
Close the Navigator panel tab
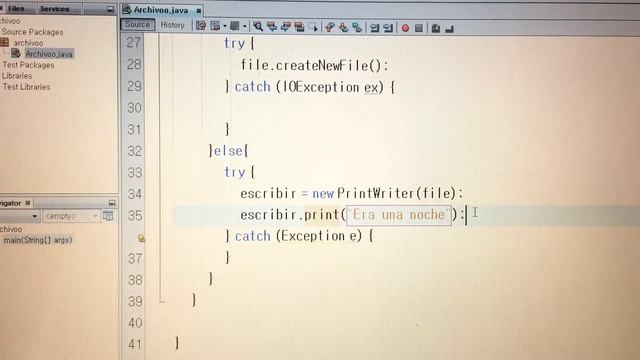coord(28,203)
